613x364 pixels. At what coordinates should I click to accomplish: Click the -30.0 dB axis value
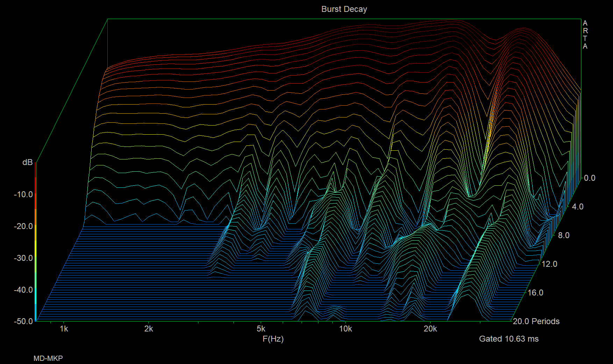point(23,258)
